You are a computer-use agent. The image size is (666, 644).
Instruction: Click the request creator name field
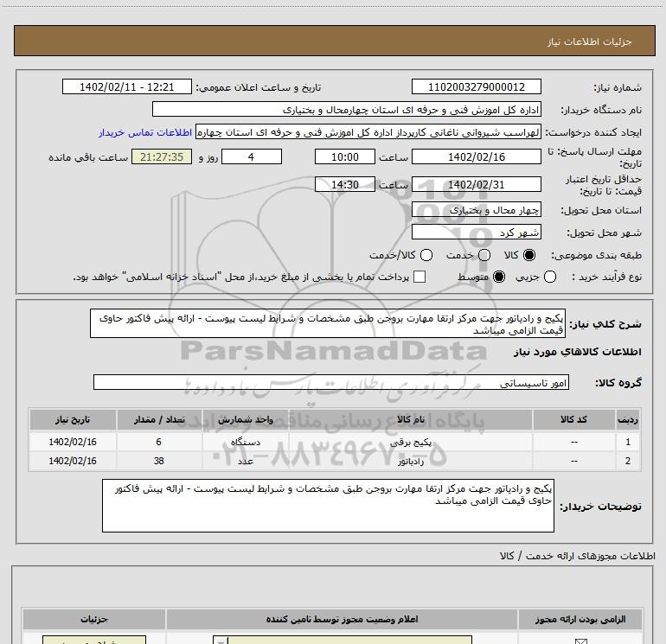click(x=368, y=132)
